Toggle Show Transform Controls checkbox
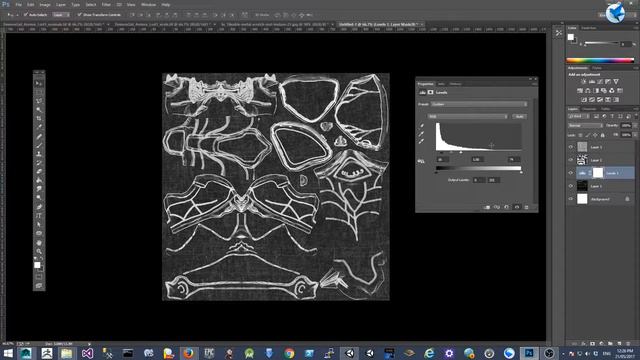The height and width of the screenshot is (360, 640). tap(80, 15)
